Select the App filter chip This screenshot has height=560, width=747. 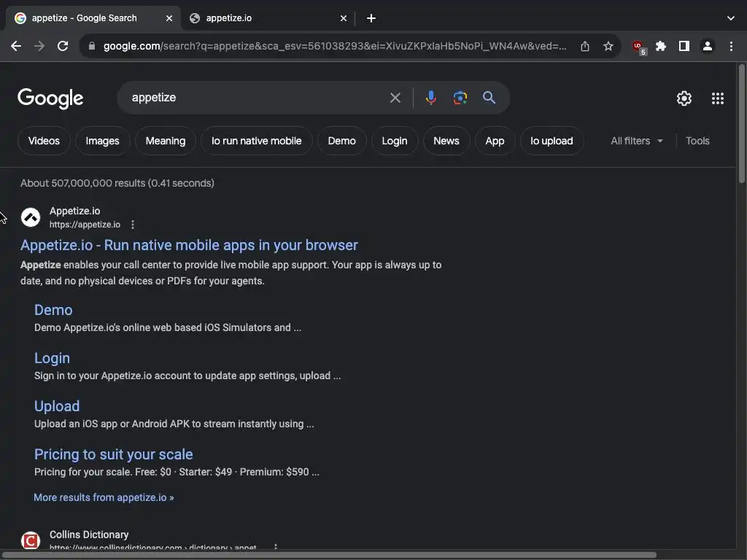[495, 141]
